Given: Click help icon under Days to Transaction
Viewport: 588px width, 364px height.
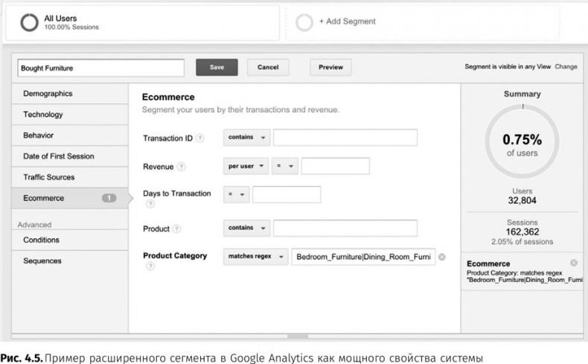Looking at the screenshot, I should 150,205.
